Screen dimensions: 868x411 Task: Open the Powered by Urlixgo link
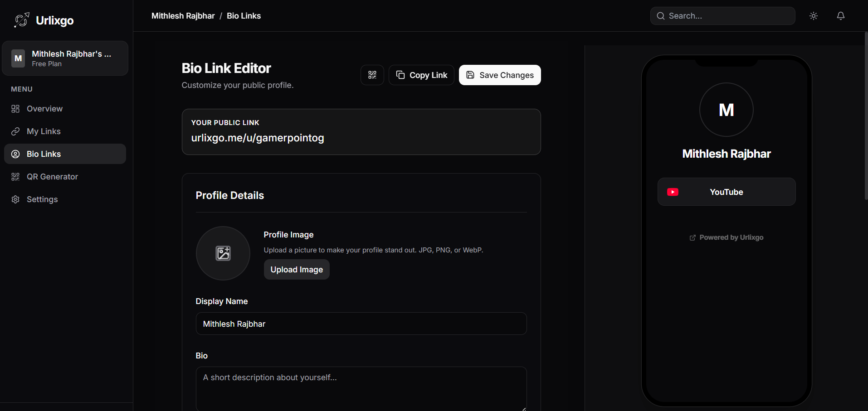(727, 237)
